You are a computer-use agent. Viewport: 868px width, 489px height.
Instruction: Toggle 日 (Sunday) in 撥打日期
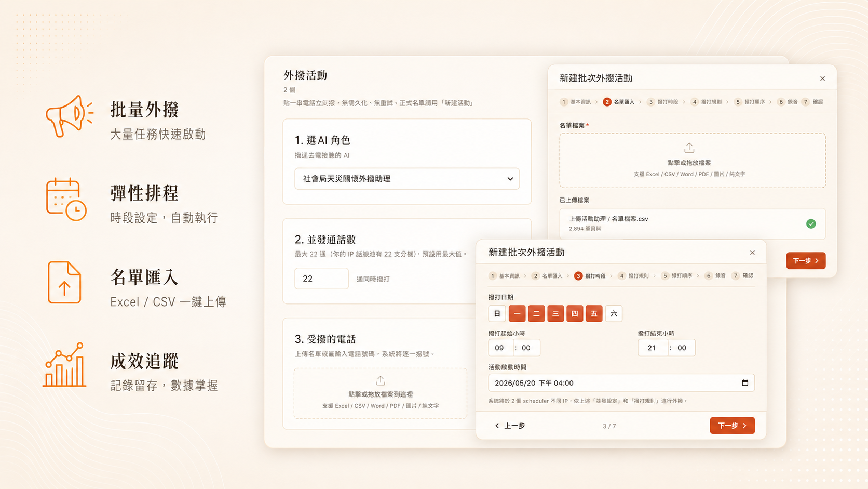[497, 313]
